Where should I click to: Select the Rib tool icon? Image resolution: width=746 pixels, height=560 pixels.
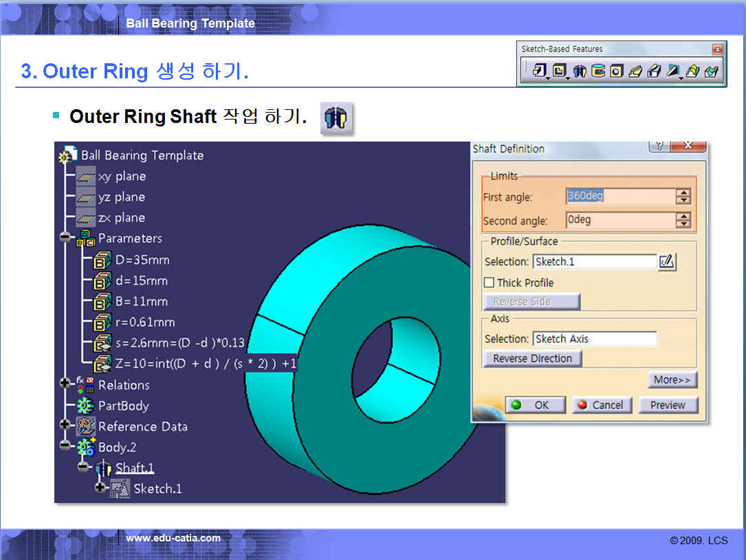636,71
